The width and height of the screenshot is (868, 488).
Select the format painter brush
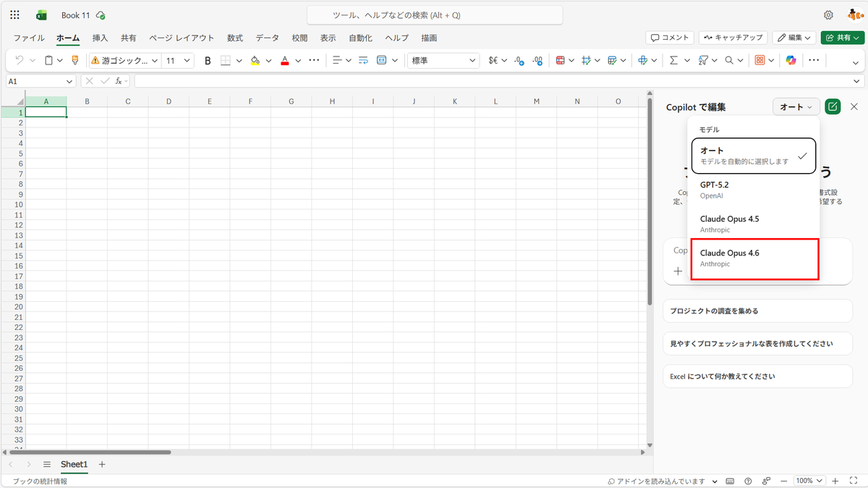[x=75, y=61]
